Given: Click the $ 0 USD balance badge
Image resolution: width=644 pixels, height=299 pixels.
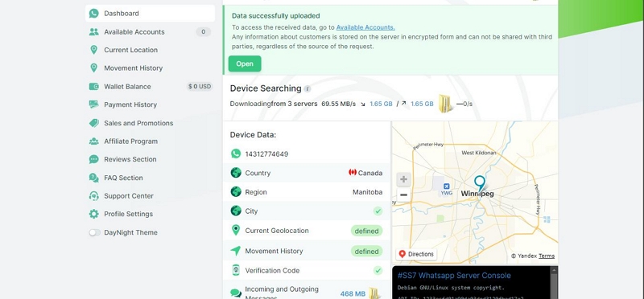Looking at the screenshot, I should pyautogui.click(x=200, y=87).
